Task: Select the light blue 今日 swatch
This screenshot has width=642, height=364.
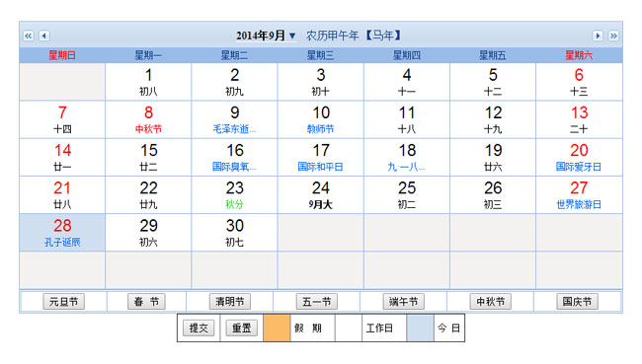Action: (420, 328)
